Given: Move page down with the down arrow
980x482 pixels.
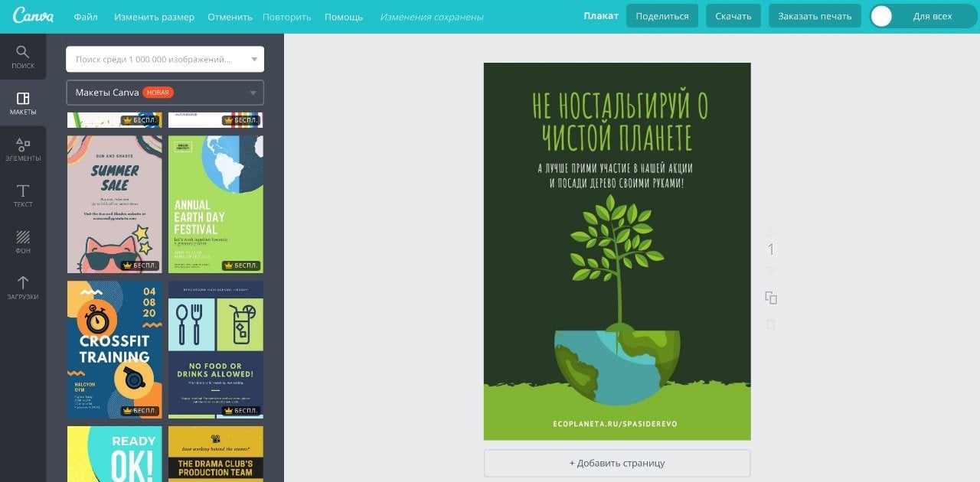Looking at the screenshot, I should point(771,271).
